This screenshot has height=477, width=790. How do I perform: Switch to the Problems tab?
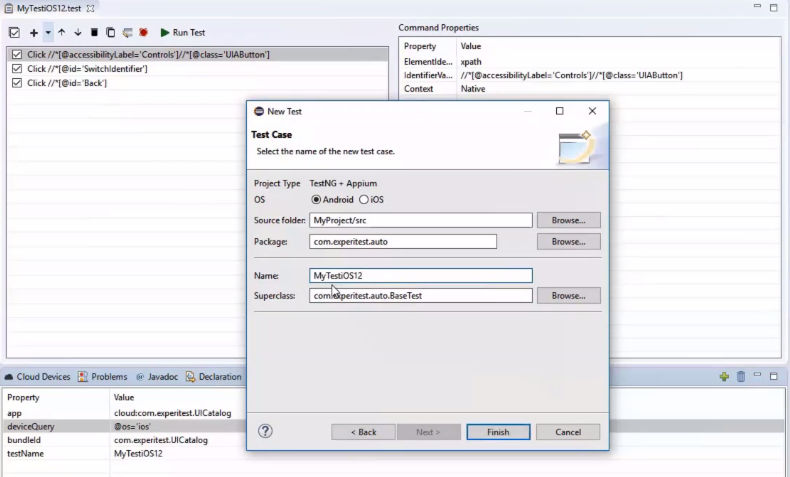tap(104, 377)
